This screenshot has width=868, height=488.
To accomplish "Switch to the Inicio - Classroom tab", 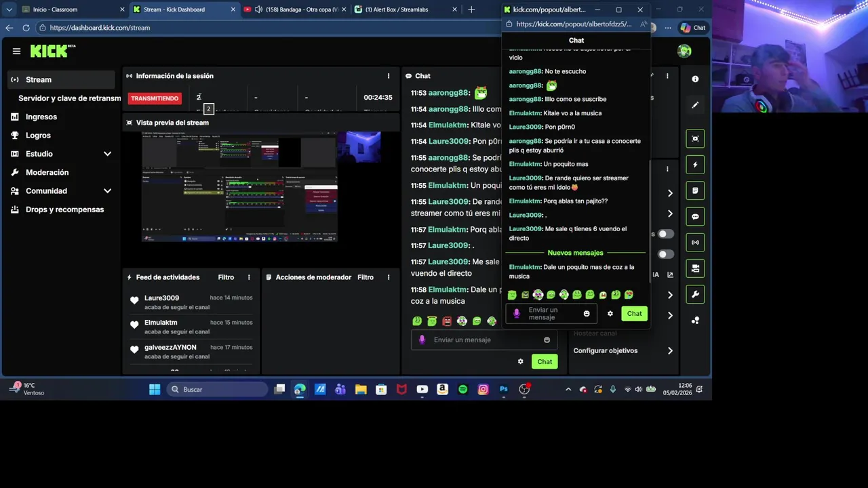I will (x=72, y=9).
